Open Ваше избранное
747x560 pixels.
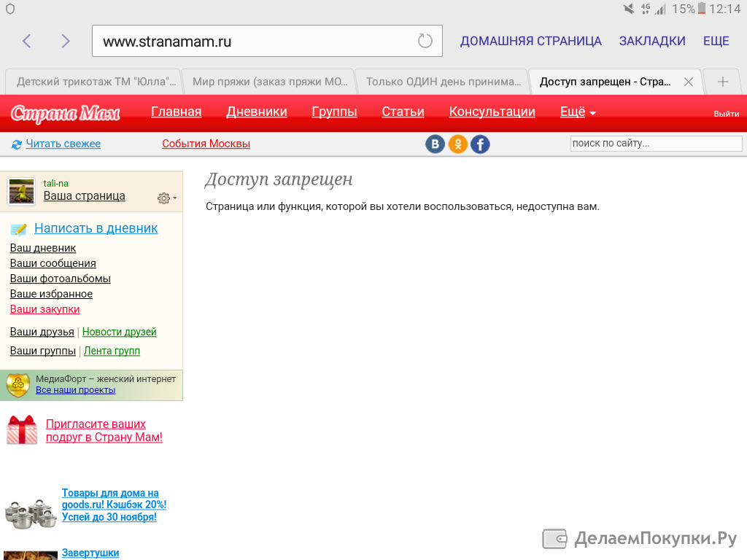52,294
